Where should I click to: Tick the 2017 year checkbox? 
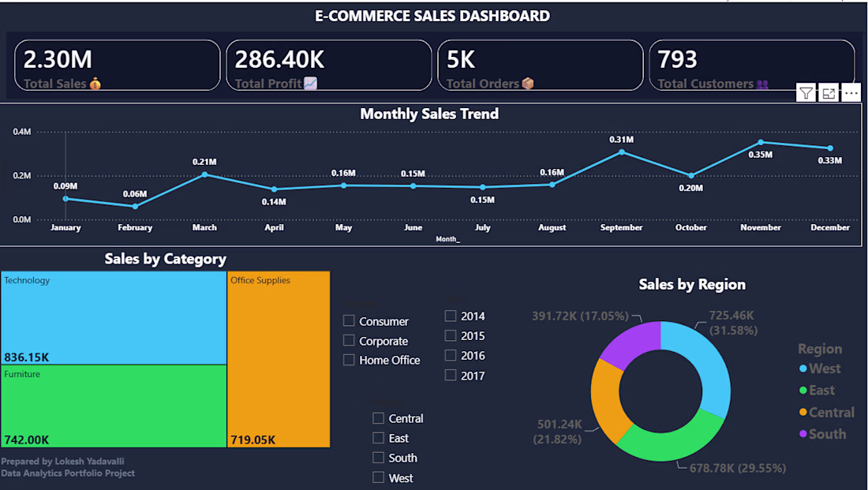(x=451, y=375)
